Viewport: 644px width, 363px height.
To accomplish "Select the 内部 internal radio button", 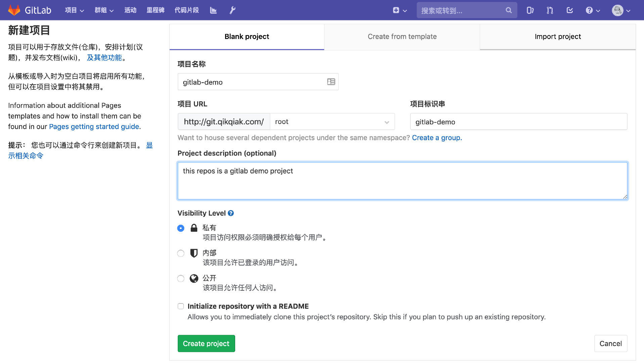I will 181,253.
